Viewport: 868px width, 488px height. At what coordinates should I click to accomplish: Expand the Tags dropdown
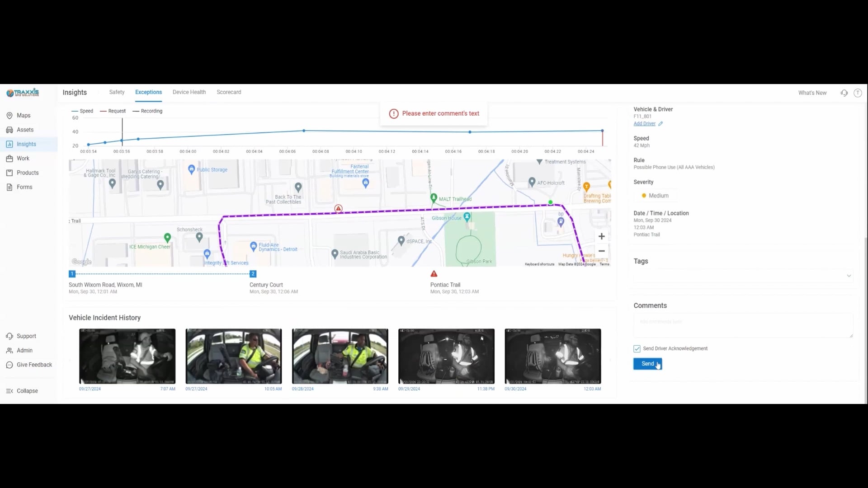849,276
